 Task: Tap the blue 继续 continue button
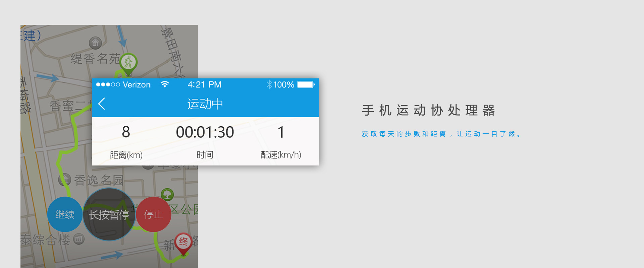point(65,214)
